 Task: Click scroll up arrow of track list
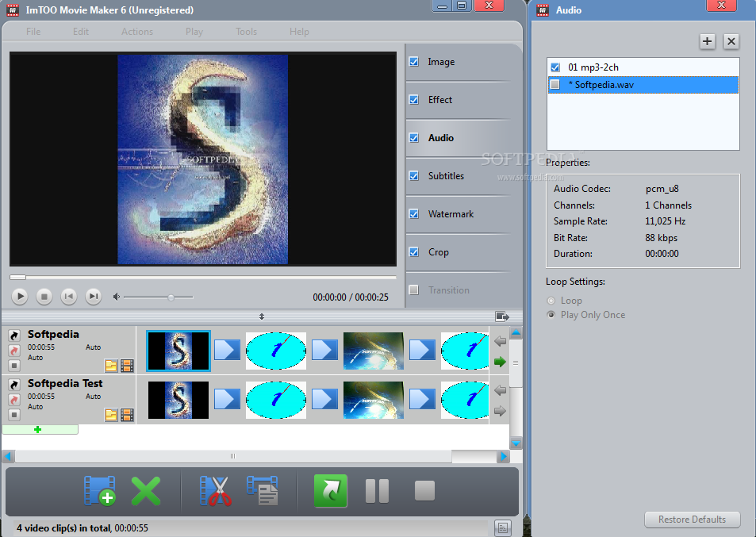[516, 332]
